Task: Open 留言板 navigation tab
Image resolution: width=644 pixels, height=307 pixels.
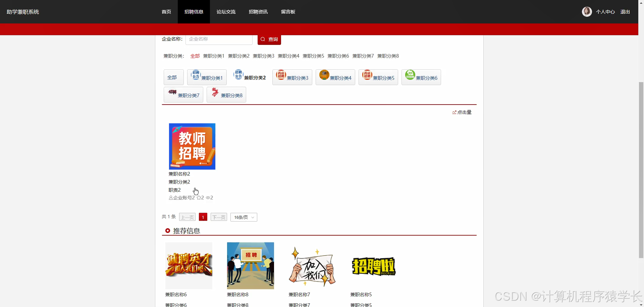Action: pyautogui.click(x=288, y=12)
